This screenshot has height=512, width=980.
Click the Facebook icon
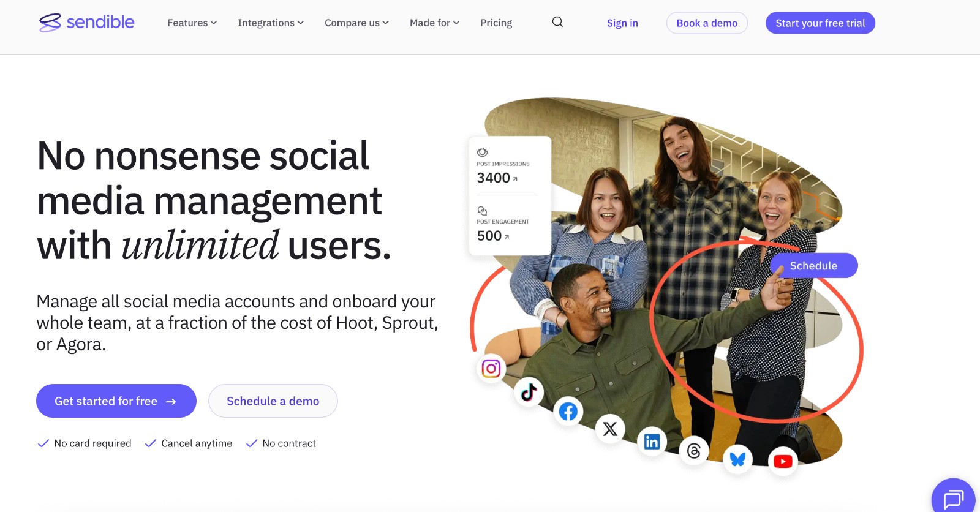click(x=568, y=412)
